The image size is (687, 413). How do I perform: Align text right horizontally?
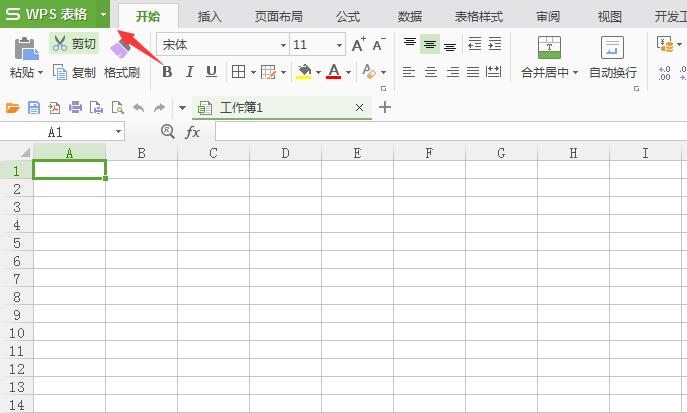pos(453,72)
